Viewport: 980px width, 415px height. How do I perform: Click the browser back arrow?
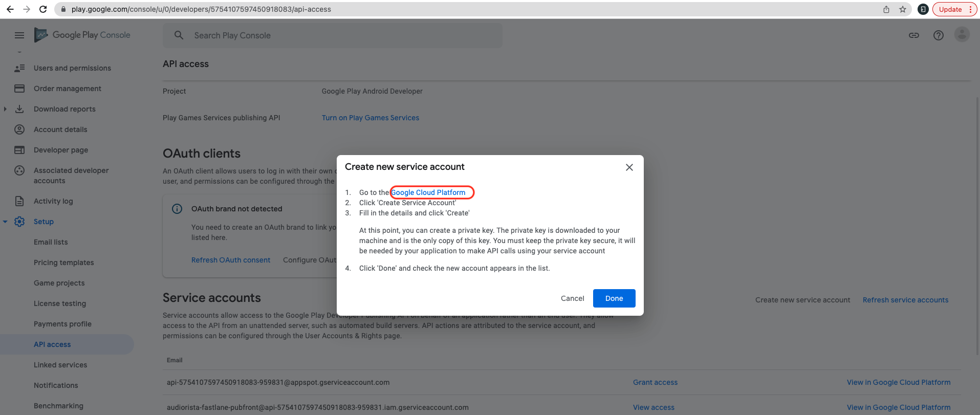click(10, 9)
